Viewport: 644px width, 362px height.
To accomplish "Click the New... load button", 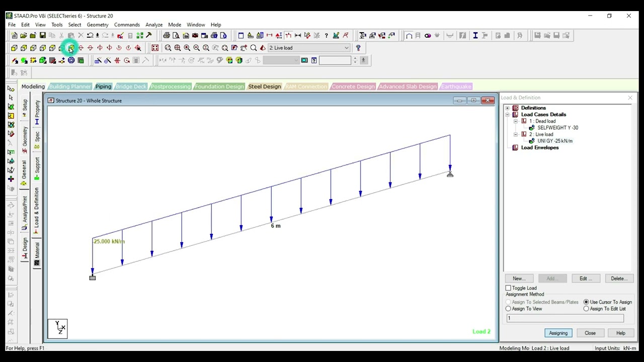I will tap(519, 279).
